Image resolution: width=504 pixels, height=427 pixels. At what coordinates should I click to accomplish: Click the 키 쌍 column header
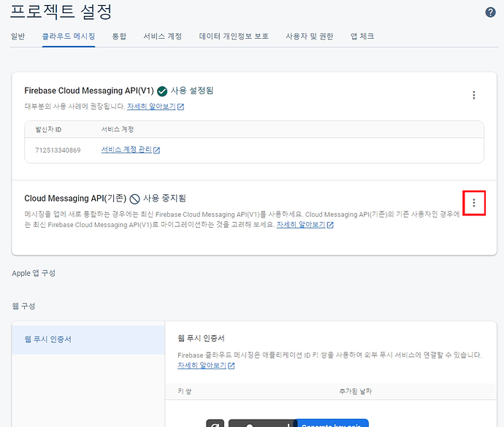[185, 391]
